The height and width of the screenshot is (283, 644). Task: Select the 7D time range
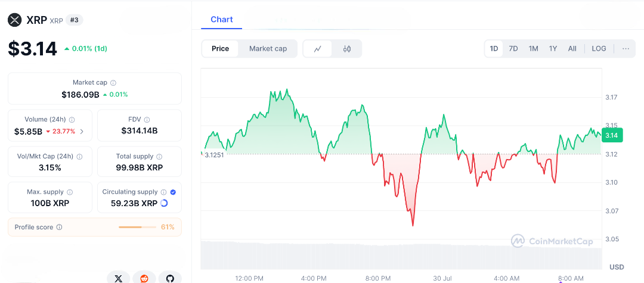pyautogui.click(x=513, y=49)
